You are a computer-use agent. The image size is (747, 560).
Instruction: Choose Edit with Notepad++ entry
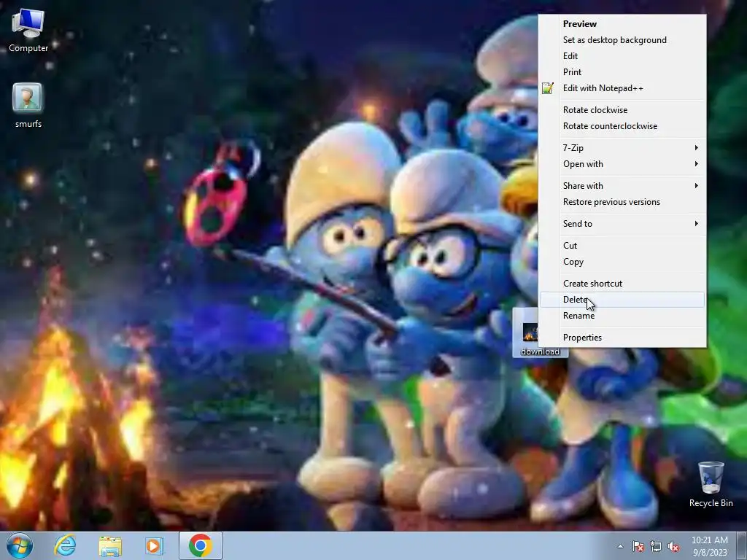(x=622, y=88)
